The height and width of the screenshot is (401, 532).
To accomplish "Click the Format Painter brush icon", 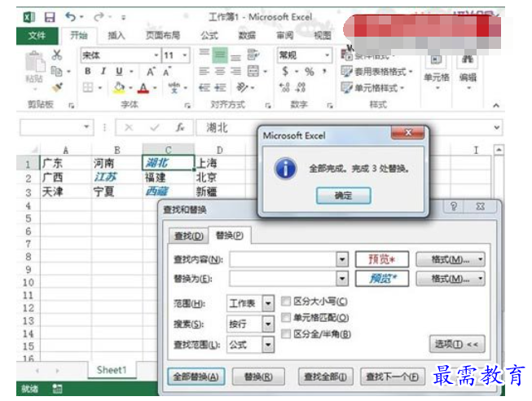I will (57, 87).
